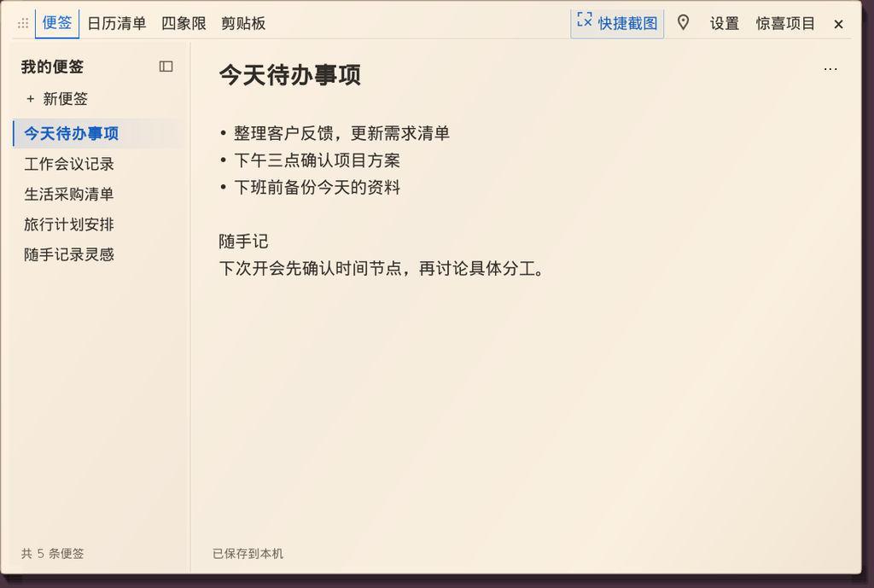
Task: Click the 共 5 条便签 count
Action: 52,554
